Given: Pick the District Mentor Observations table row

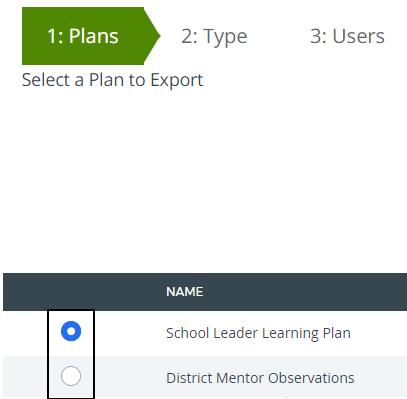Looking at the screenshot, I should click(x=205, y=377).
